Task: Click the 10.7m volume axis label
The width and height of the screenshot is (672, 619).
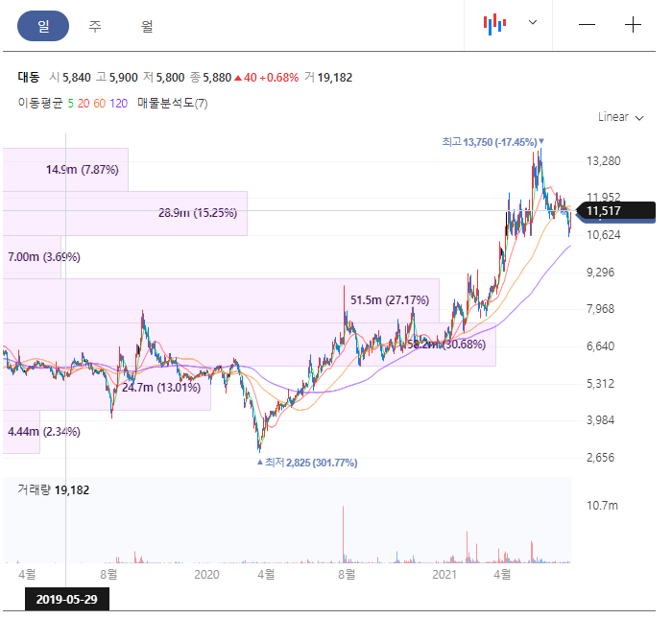Action: (602, 506)
